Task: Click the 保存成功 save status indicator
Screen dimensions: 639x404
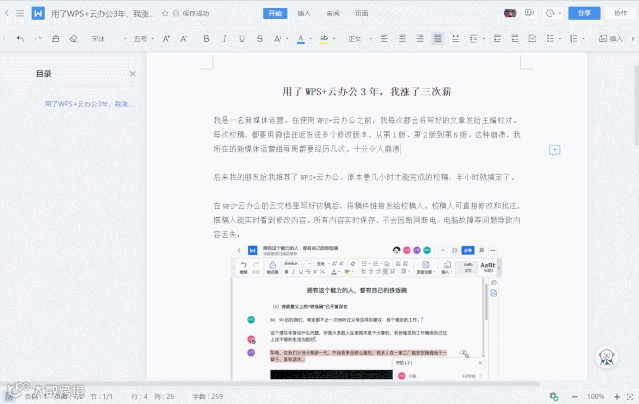Action: pos(191,13)
